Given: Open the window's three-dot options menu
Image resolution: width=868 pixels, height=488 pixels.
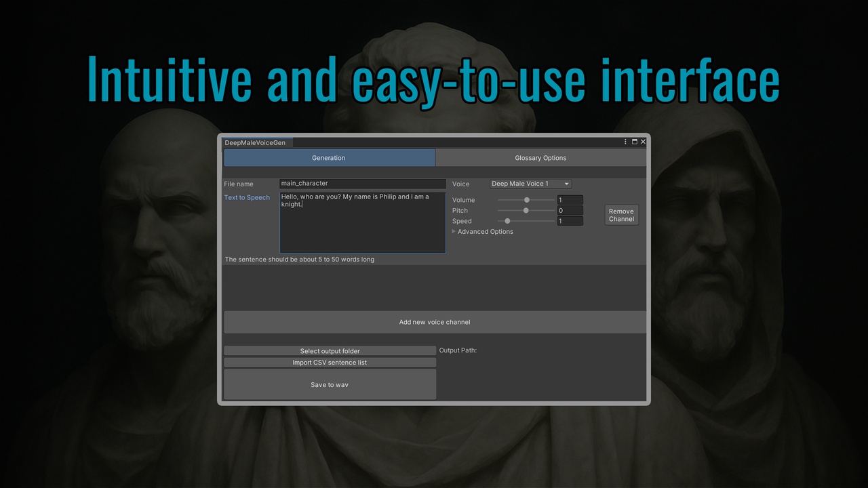Looking at the screenshot, I should click(x=626, y=142).
